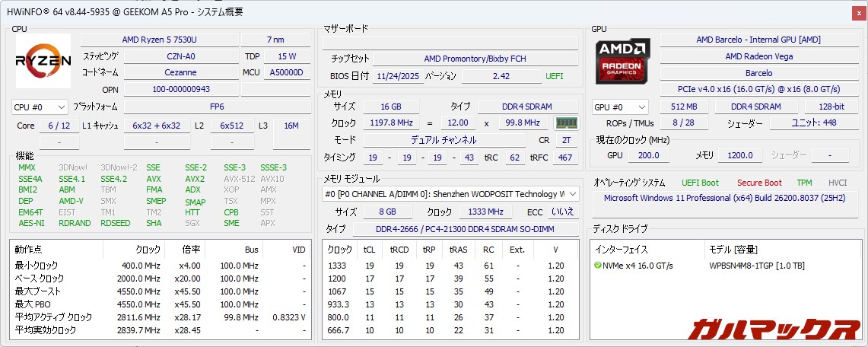The width and height of the screenshot is (868, 347).
Task: Expand the memory module DIMM selector
Action: (450, 194)
